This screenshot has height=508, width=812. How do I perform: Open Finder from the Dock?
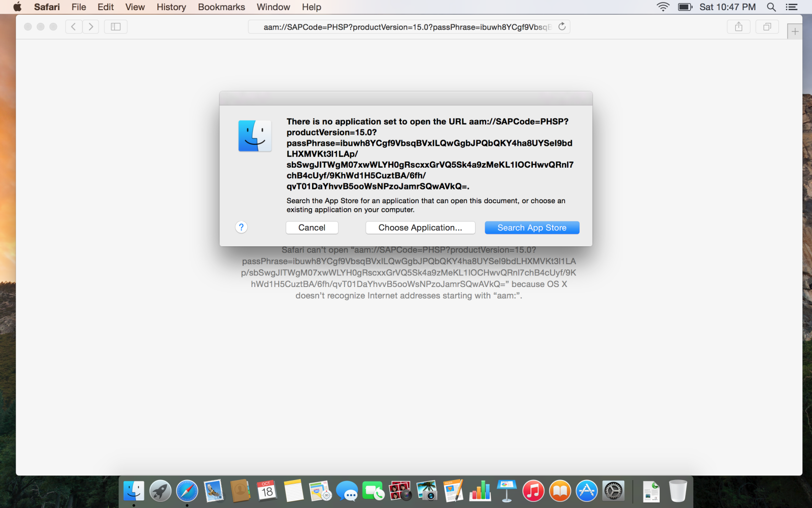[134, 491]
